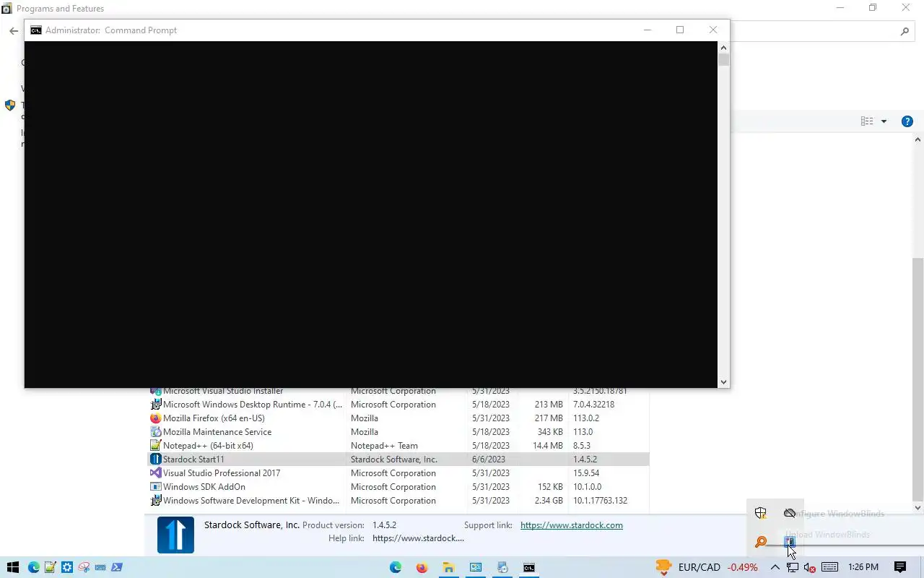Click the Mozilla Firefox row icon
The image size is (924, 578).
155,418
